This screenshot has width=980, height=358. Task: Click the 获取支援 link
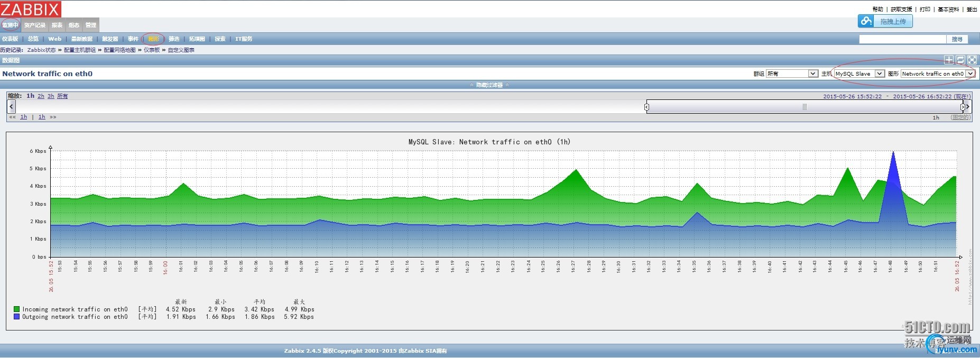click(x=901, y=9)
